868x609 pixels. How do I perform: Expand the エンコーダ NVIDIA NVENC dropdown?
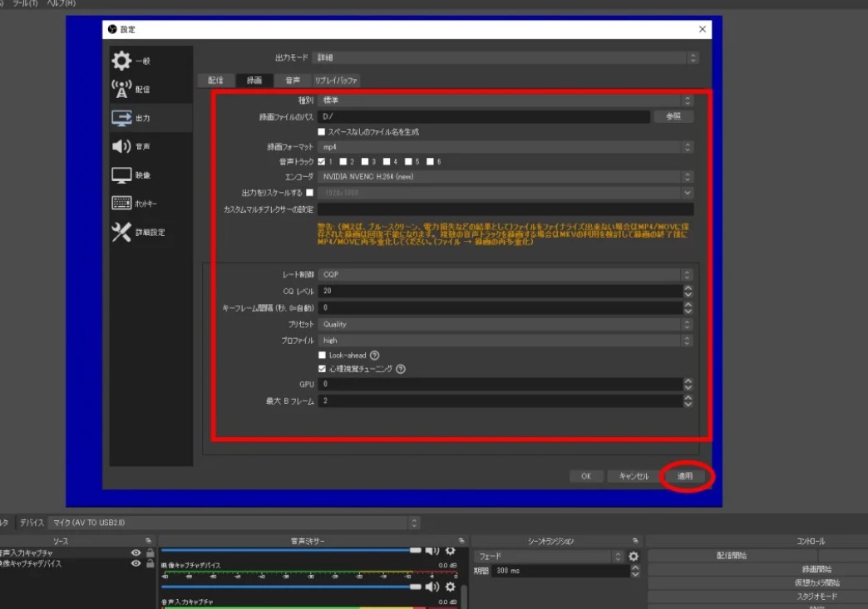505,176
